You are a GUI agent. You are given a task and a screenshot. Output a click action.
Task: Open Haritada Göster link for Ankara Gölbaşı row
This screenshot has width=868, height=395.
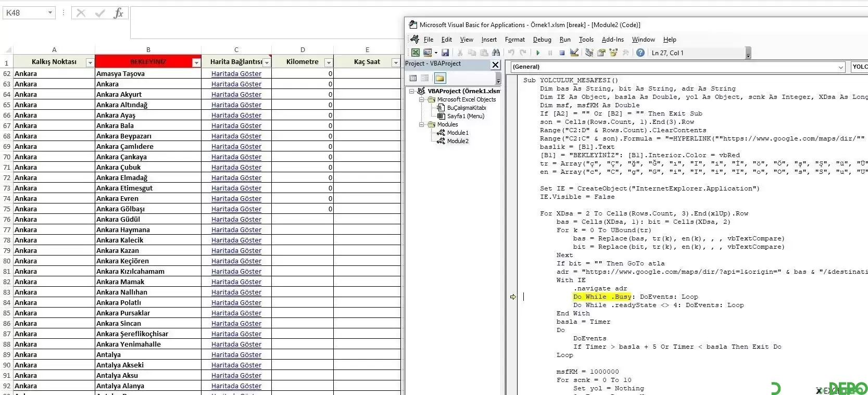pyautogui.click(x=236, y=209)
